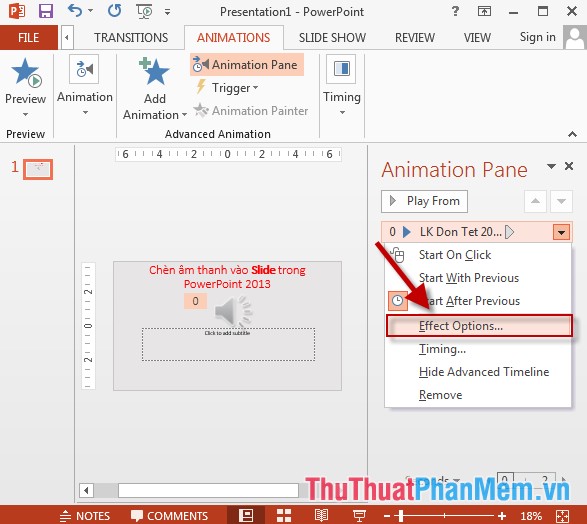Choose Start With Previous
587x524 pixels.
pyautogui.click(x=478, y=278)
